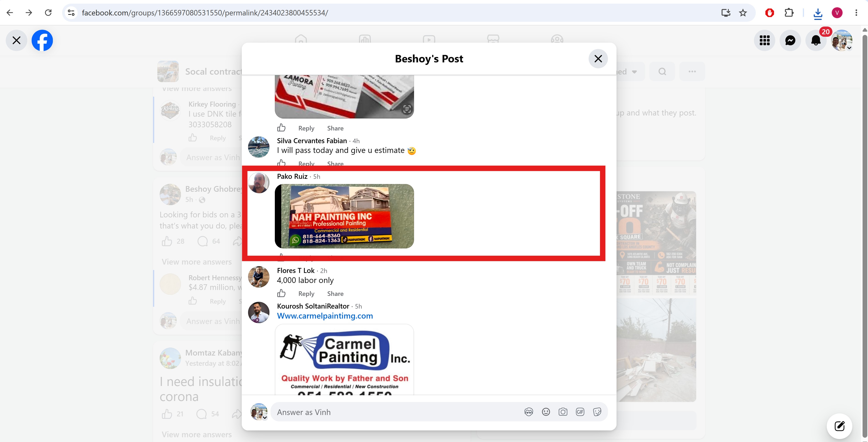Screen dimensions: 868x442
Task: Reload the Facebook page
Action: 48,13
